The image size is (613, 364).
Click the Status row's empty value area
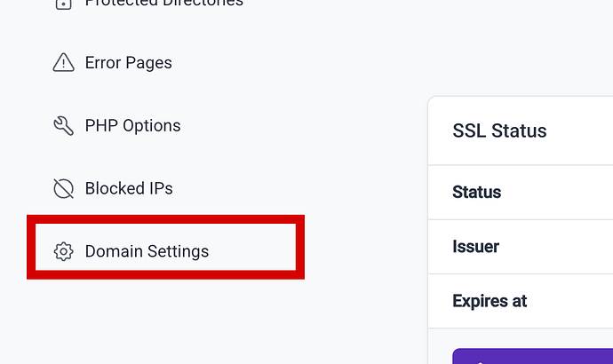[569, 192]
